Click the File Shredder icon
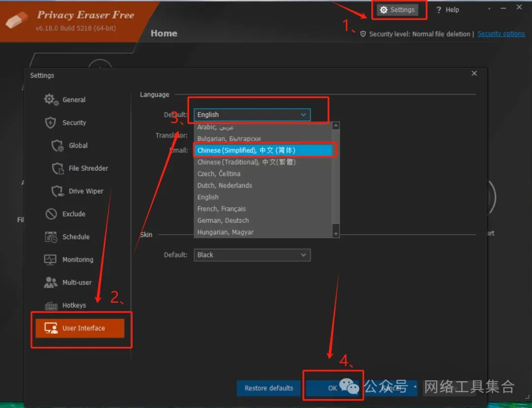532x408 pixels. pyautogui.click(x=58, y=168)
